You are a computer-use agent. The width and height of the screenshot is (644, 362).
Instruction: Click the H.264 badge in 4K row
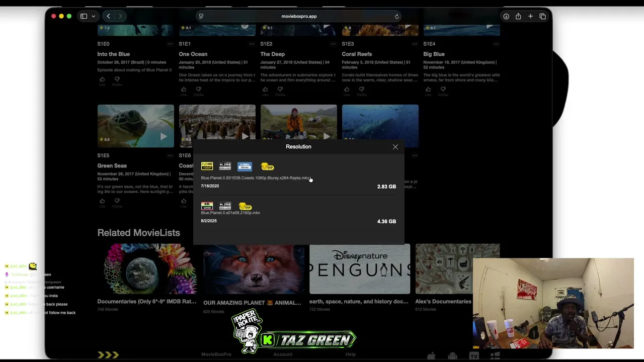(x=225, y=206)
